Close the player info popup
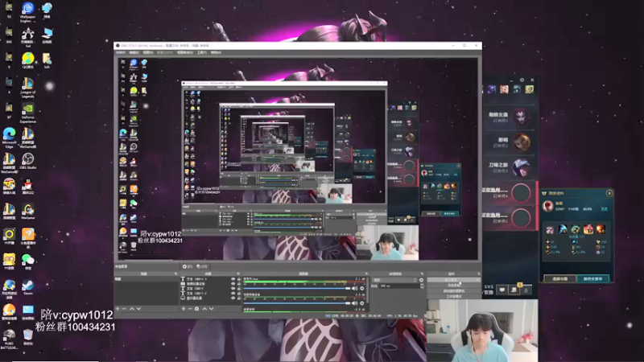Screen dimensions: 644x362 pos(609,193)
